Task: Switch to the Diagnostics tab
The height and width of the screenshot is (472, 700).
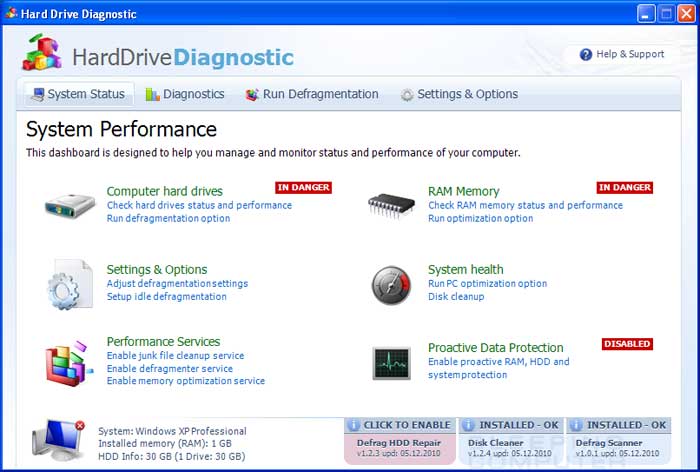Action: pos(185,94)
